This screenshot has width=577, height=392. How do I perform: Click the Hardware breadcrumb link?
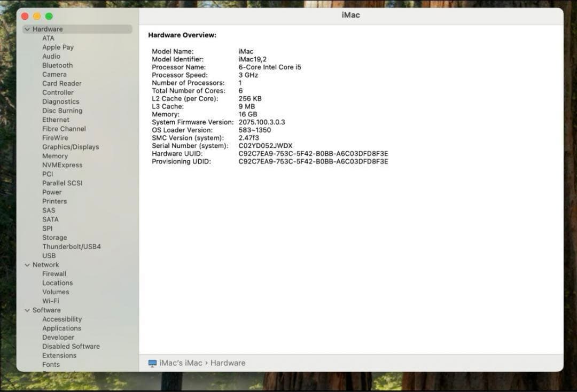[228, 363]
